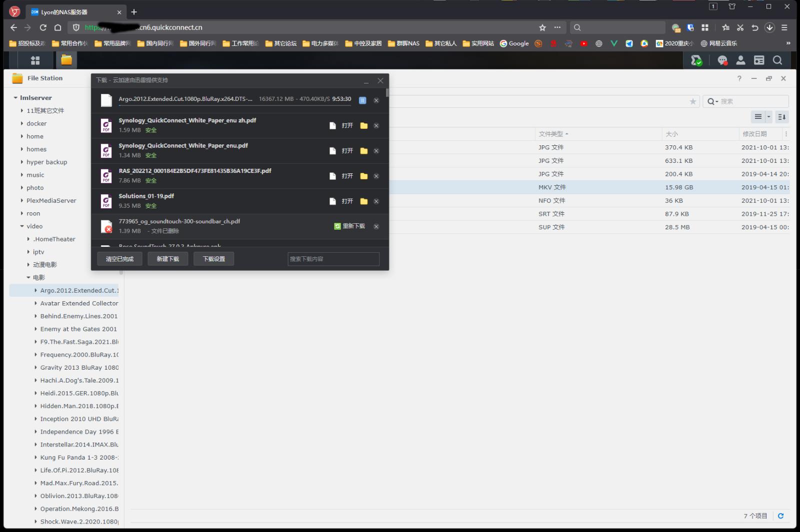Click the download list scrollbar
This screenshot has height=532, width=800.
pos(387,93)
